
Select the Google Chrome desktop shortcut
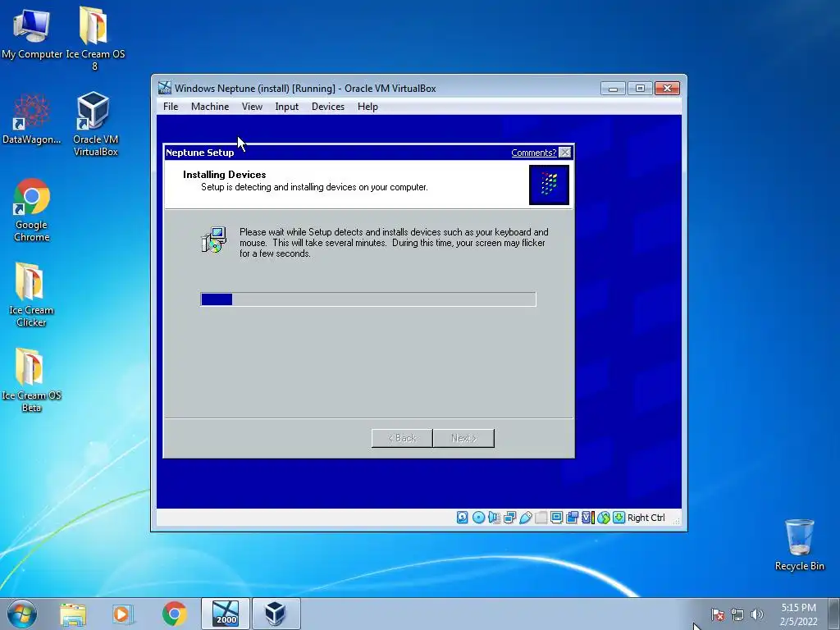[x=32, y=210]
